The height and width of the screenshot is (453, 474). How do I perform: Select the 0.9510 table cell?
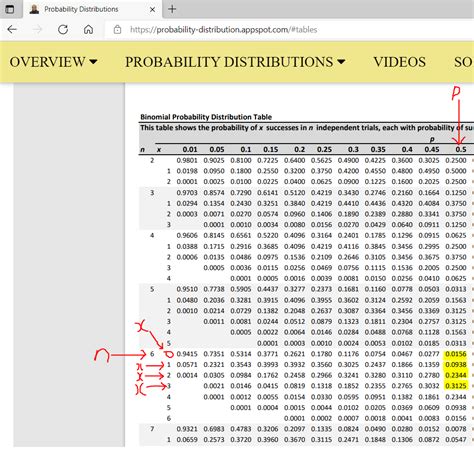[187, 289]
